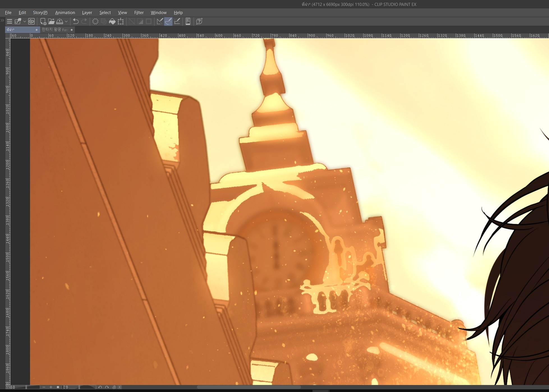The image size is (549, 392).
Task: Click the horizontal scrollbar thumb at bottom
Action: 249,387
